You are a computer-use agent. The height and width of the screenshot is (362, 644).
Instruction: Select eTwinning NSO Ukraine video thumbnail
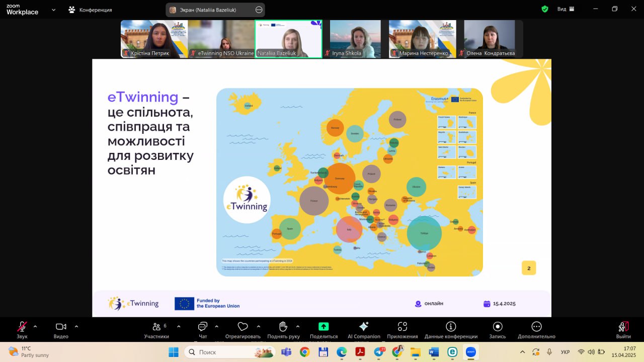[x=221, y=39]
